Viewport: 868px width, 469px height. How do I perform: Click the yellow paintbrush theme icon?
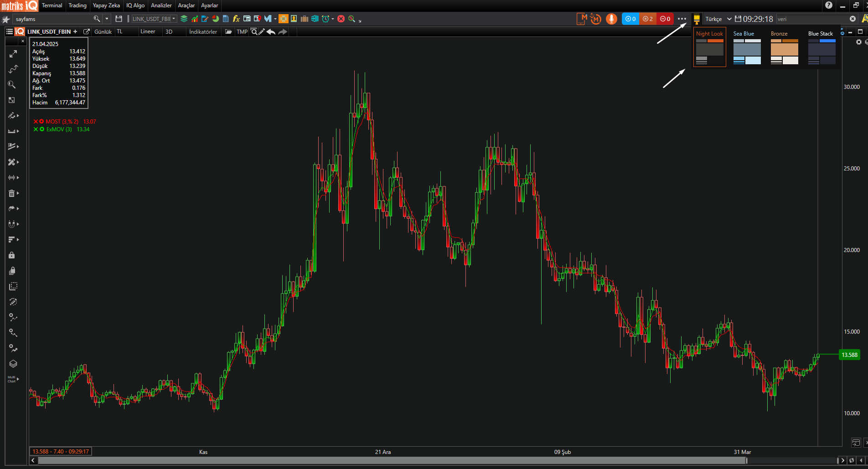(697, 19)
